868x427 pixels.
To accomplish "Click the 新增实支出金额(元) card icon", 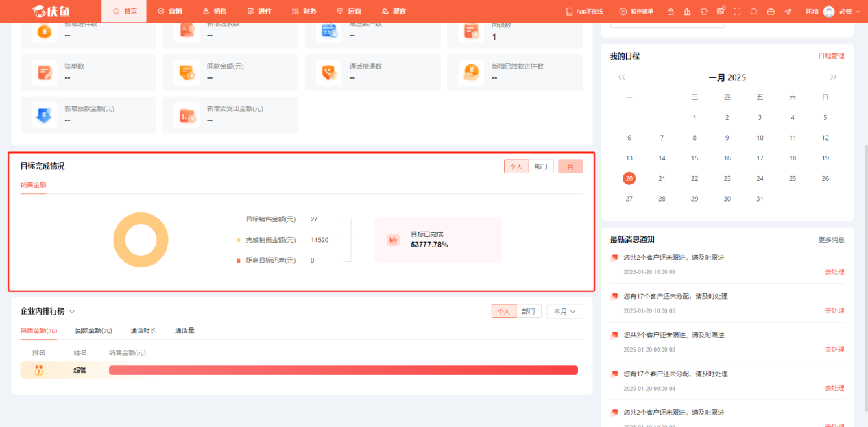I will coord(187,114).
